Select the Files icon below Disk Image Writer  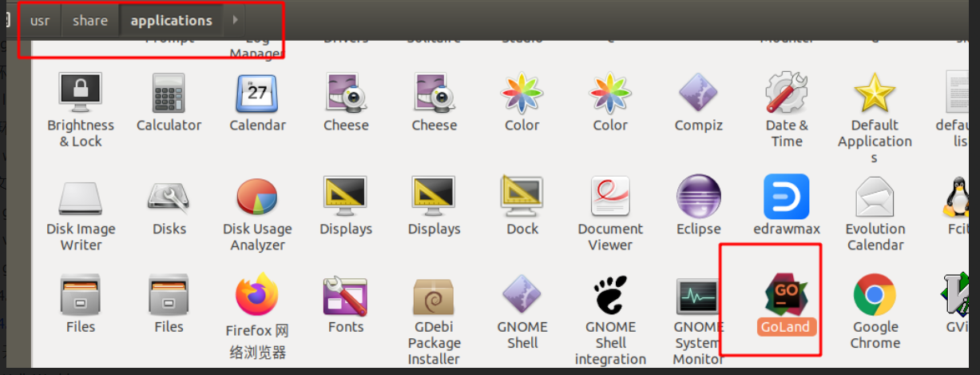[80, 296]
